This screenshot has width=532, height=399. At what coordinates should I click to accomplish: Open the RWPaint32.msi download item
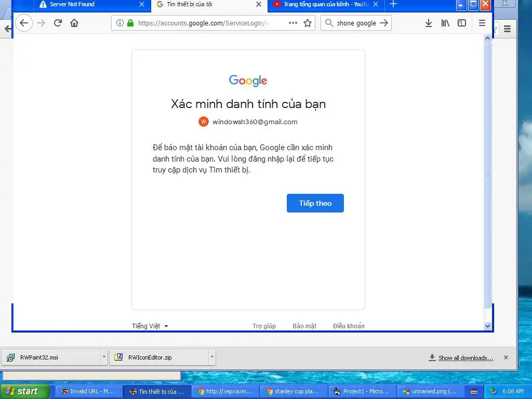pos(51,357)
